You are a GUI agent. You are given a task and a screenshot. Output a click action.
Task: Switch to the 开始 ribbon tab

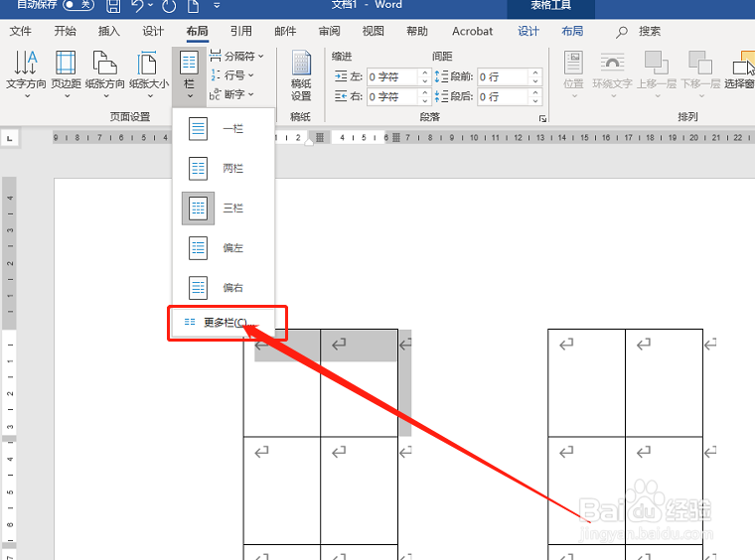(x=65, y=31)
